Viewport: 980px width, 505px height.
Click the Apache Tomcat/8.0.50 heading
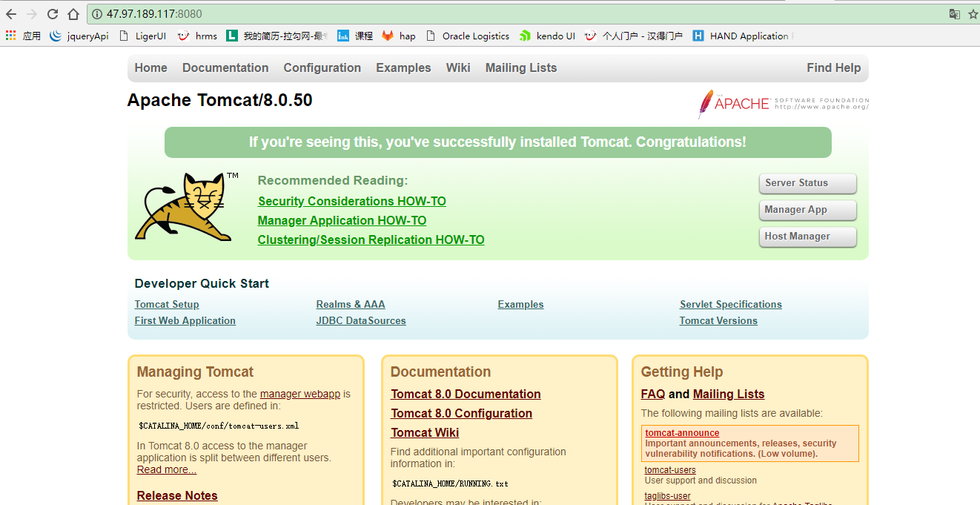219,100
